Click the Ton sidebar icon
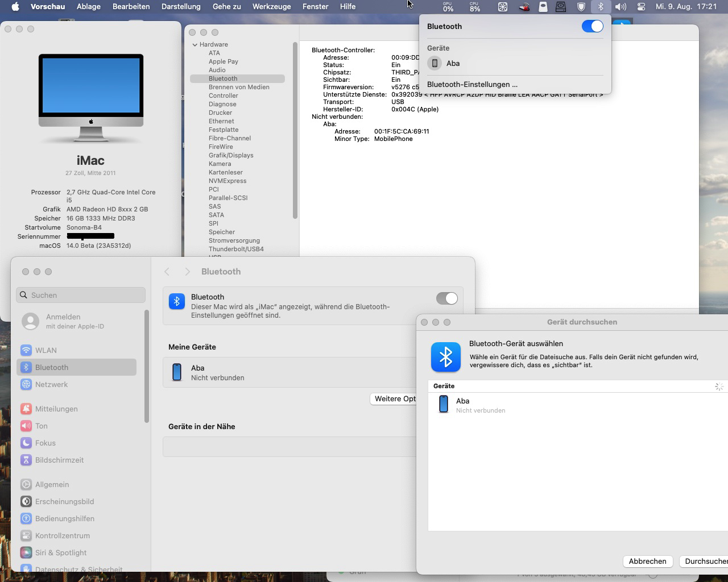This screenshot has width=728, height=582. coord(26,426)
